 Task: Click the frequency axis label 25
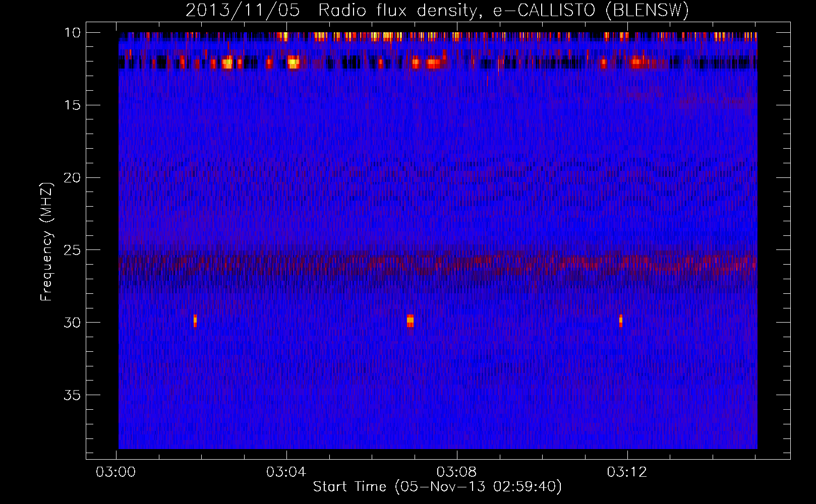(x=72, y=250)
